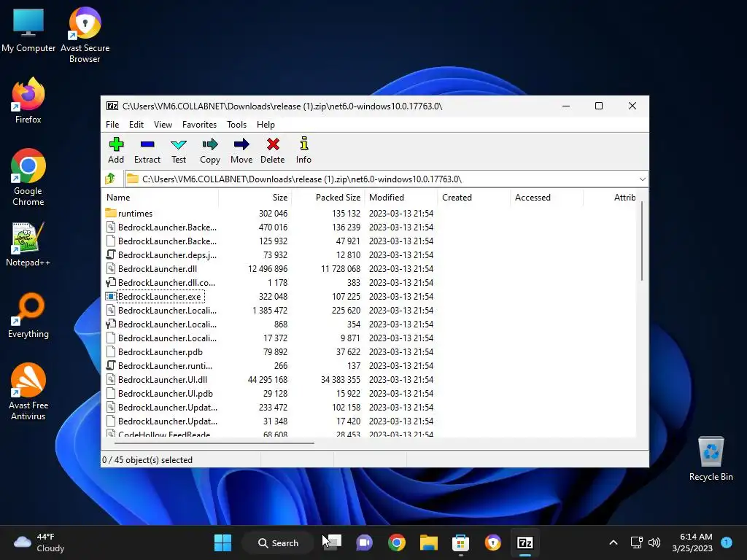The image size is (747, 560).
Task: Open the Help menu
Action: [266, 124]
